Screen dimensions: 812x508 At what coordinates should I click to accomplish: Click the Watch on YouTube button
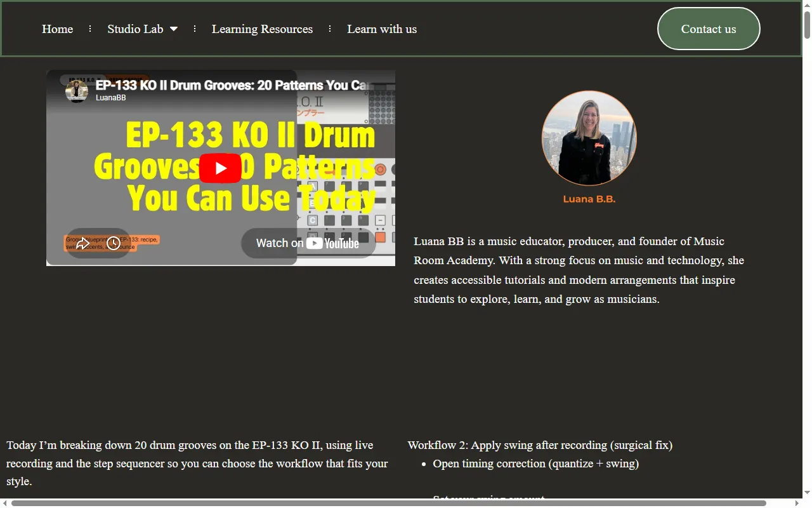pos(308,243)
